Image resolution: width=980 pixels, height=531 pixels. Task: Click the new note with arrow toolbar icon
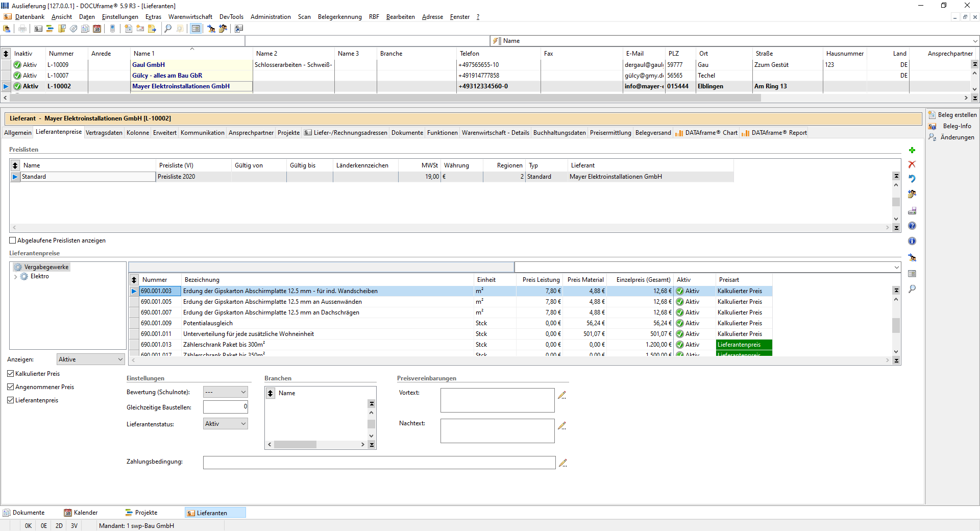[152, 29]
